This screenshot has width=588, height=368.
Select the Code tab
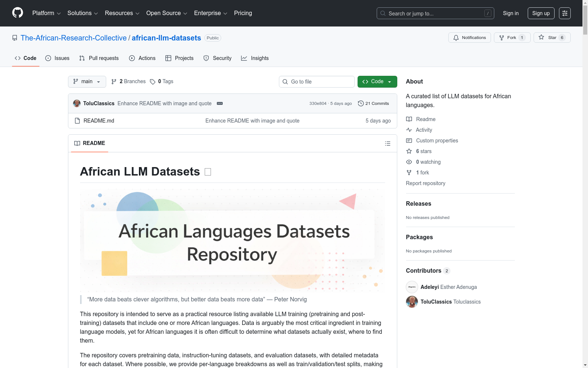coord(25,58)
